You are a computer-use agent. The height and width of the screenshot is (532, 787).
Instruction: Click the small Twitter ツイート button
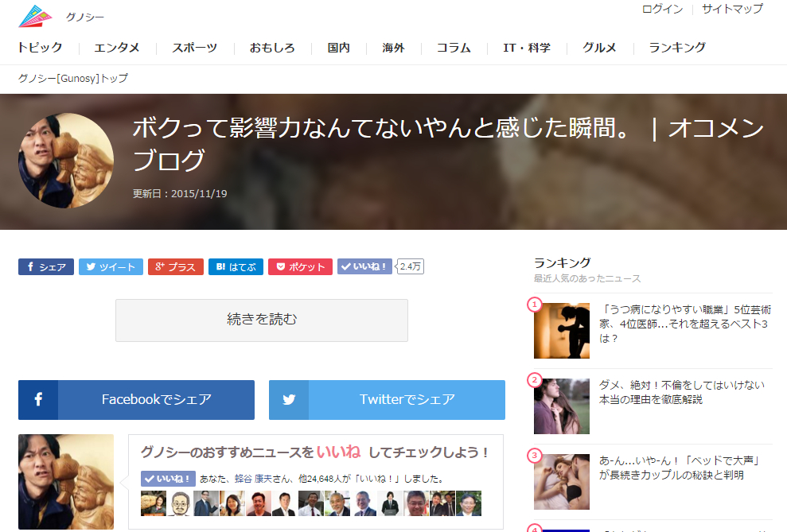[x=111, y=266]
